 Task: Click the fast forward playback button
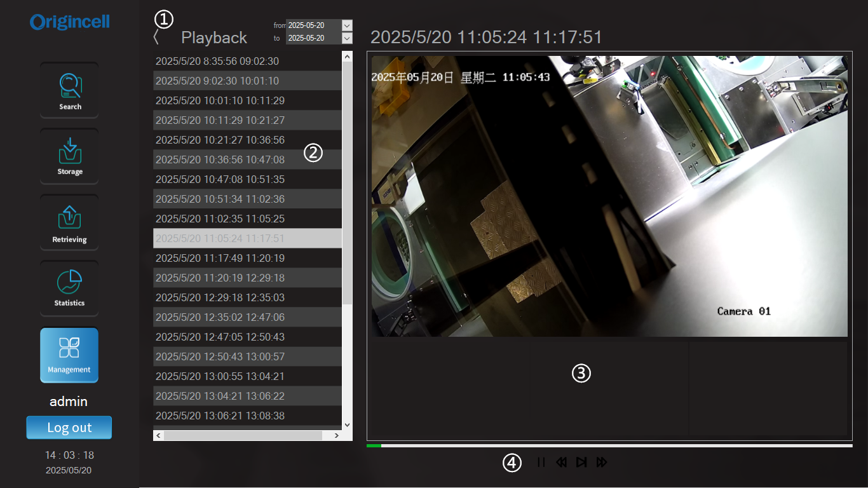[x=602, y=463]
